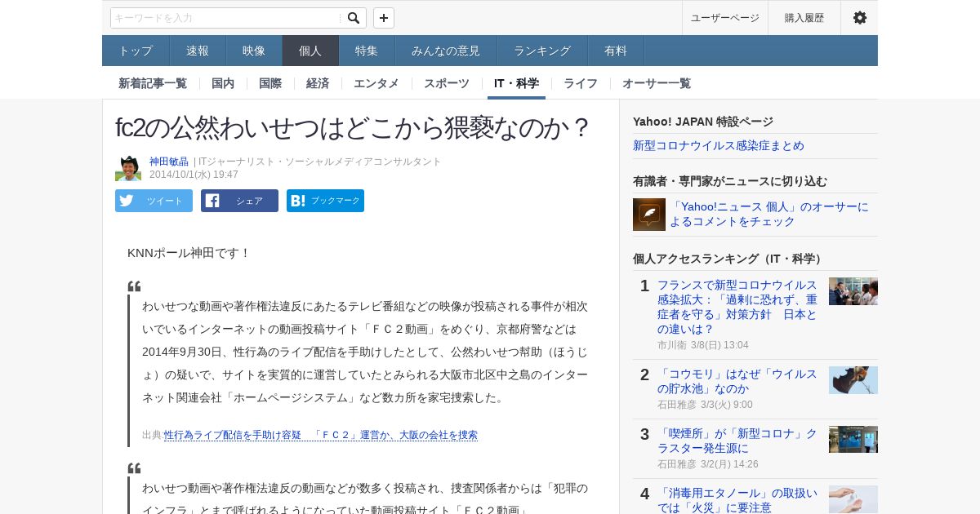Open the bat thumbnail for ranking 2
The width and height of the screenshot is (980, 514).
pyautogui.click(x=853, y=380)
